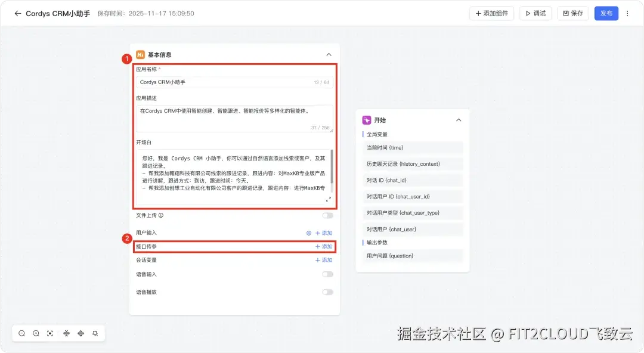The height and width of the screenshot is (353, 644).
Task: Add a 用户输入 field
Action: point(324,233)
